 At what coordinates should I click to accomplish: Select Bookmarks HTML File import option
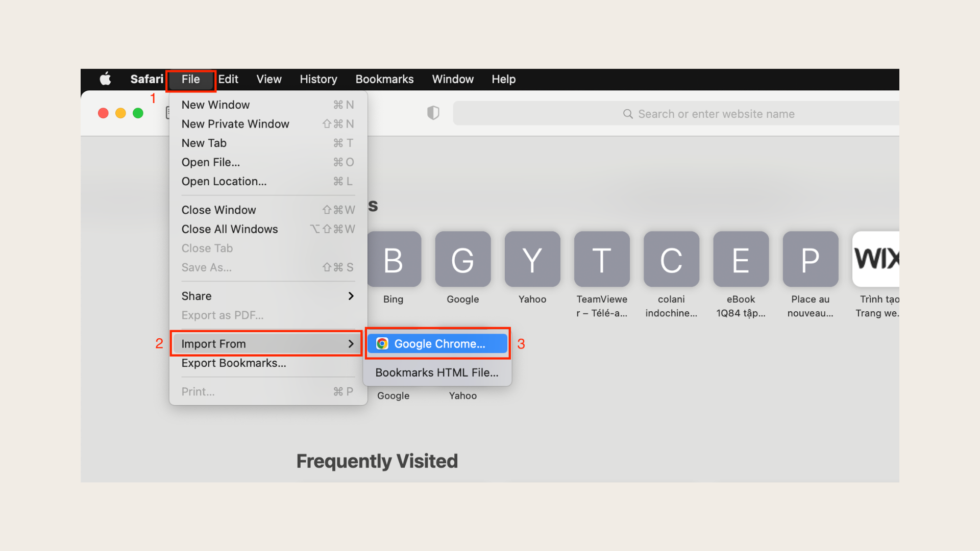(x=437, y=372)
